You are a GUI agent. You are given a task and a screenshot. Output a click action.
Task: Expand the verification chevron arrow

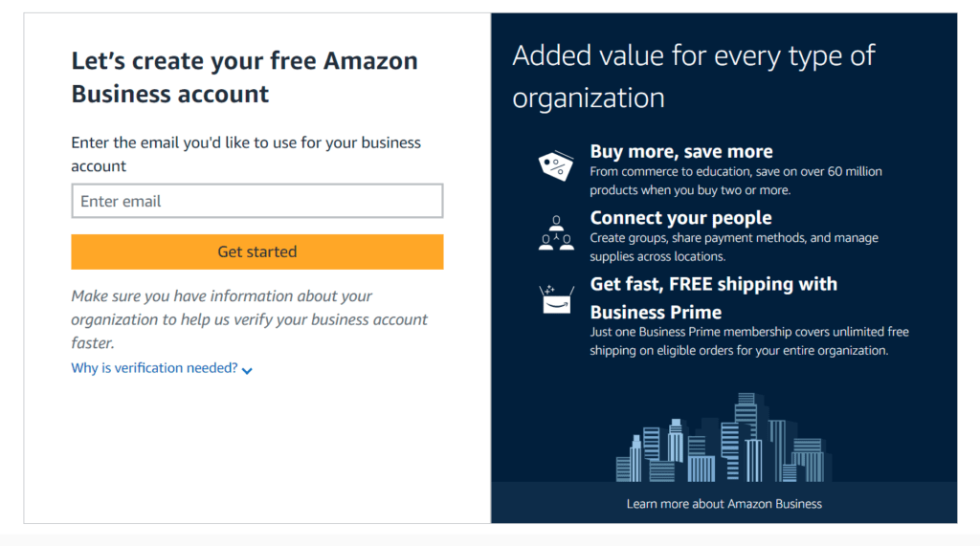(248, 370)
